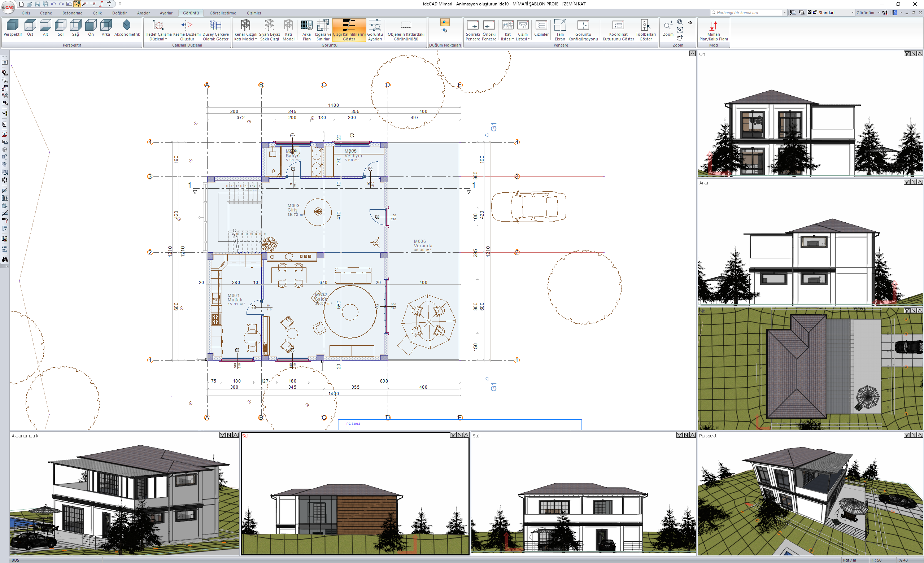Open the Betonarme ribbon tab

[72, 13]
